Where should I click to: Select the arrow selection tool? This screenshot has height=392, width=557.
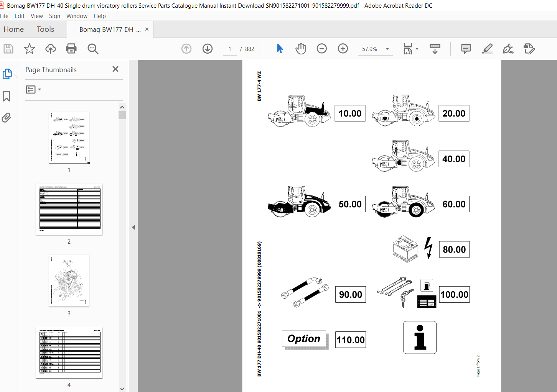tap(280, 49)
